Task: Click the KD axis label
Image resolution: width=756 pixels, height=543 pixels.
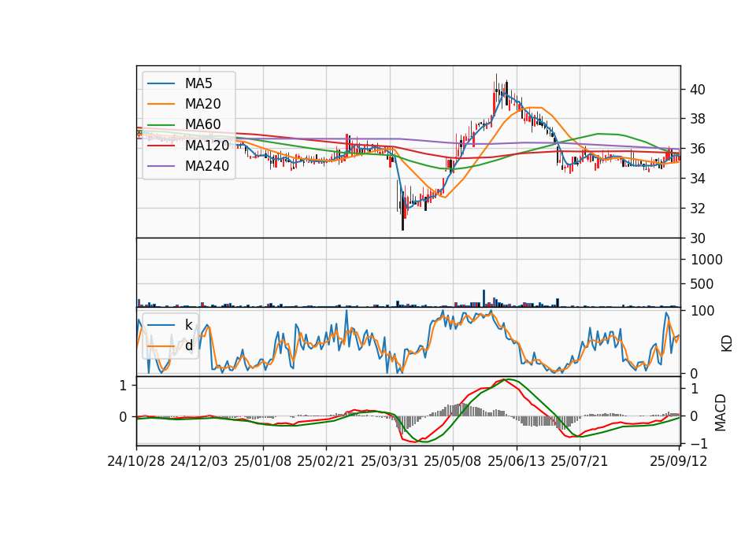Action: [727, 344]
